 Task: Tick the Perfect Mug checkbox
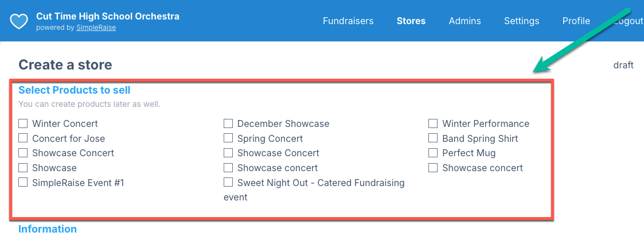click(433, 153)
